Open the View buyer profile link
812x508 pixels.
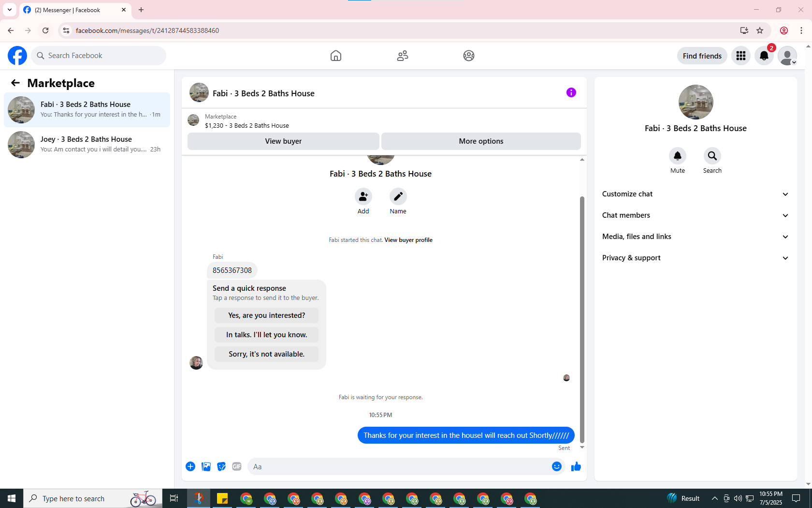click(408, 240)
